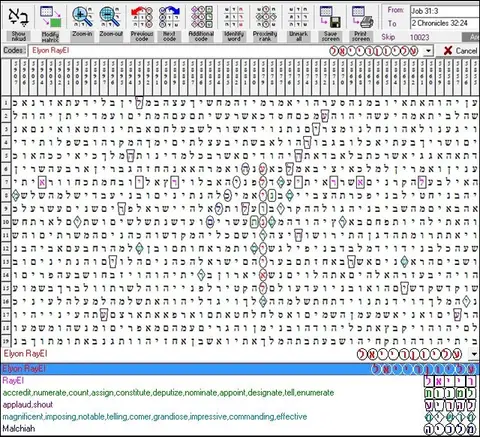Select the highlighted Elyon RayEl list row
This screenshot has width=480, height=437.
[x=239, y=369]
